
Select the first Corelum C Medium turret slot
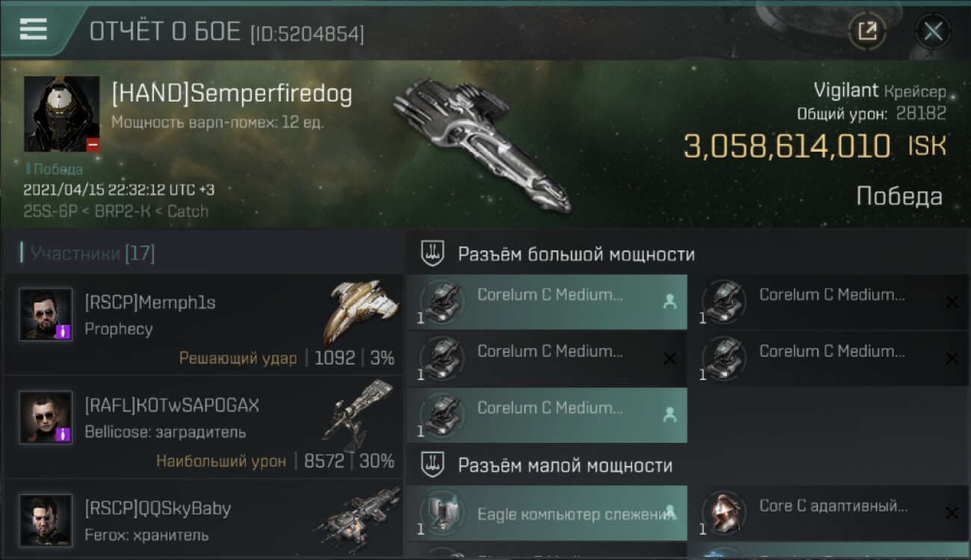pos(547,302)
